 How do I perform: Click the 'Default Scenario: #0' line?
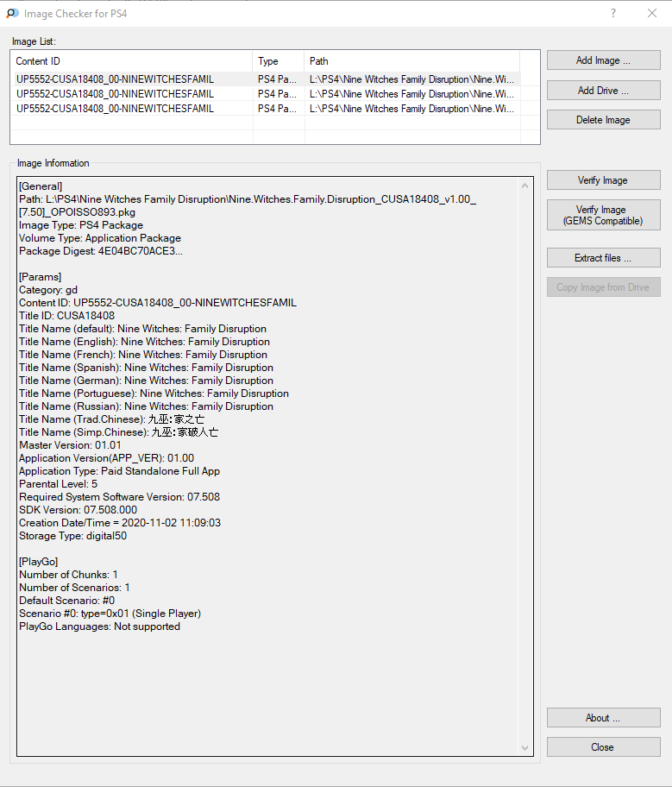tap(66, 601)
